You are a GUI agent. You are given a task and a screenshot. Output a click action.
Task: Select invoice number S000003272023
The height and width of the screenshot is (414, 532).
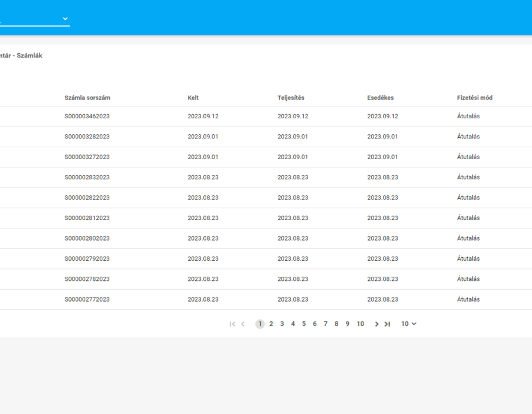(x=87, y=157)
